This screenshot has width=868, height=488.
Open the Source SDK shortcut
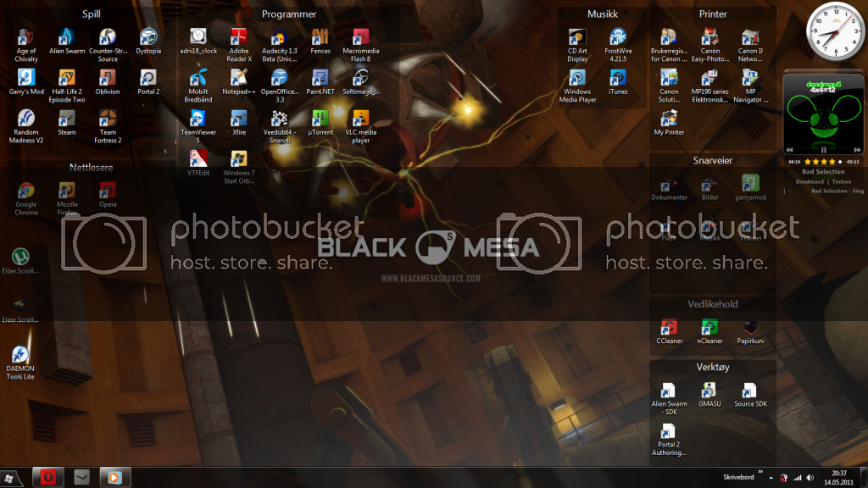click(750, 391)
